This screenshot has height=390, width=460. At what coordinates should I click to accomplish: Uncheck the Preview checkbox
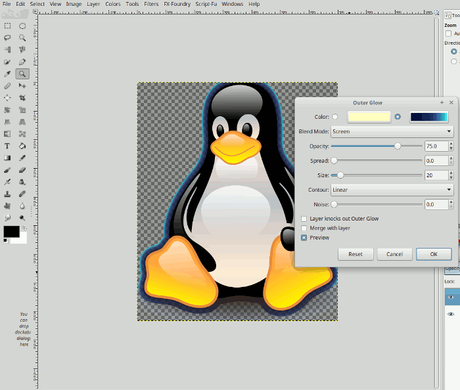click(304, 238)
